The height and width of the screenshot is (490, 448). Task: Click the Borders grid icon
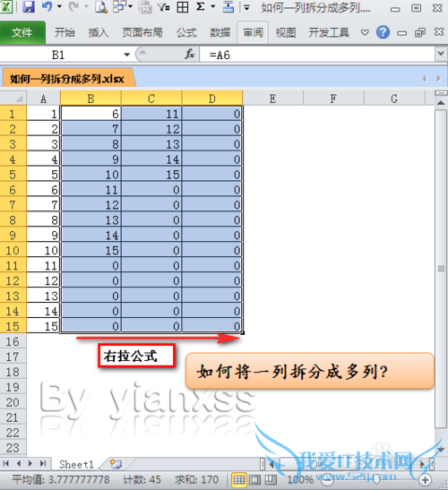click(182, 7)
